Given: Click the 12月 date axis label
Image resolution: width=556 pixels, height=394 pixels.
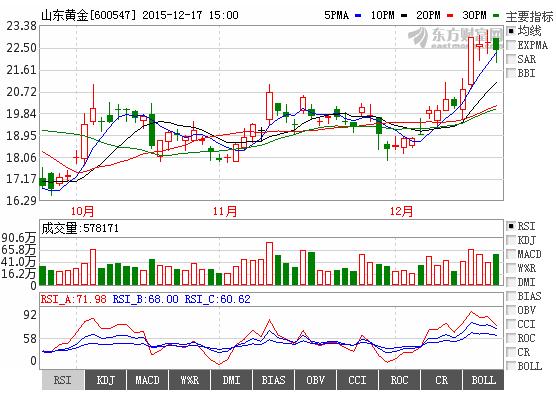Looking at the screenshot, I should (x=401, y=211).
